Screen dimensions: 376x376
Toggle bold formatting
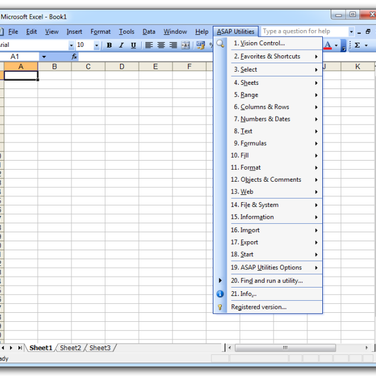(x=109, y=45)
